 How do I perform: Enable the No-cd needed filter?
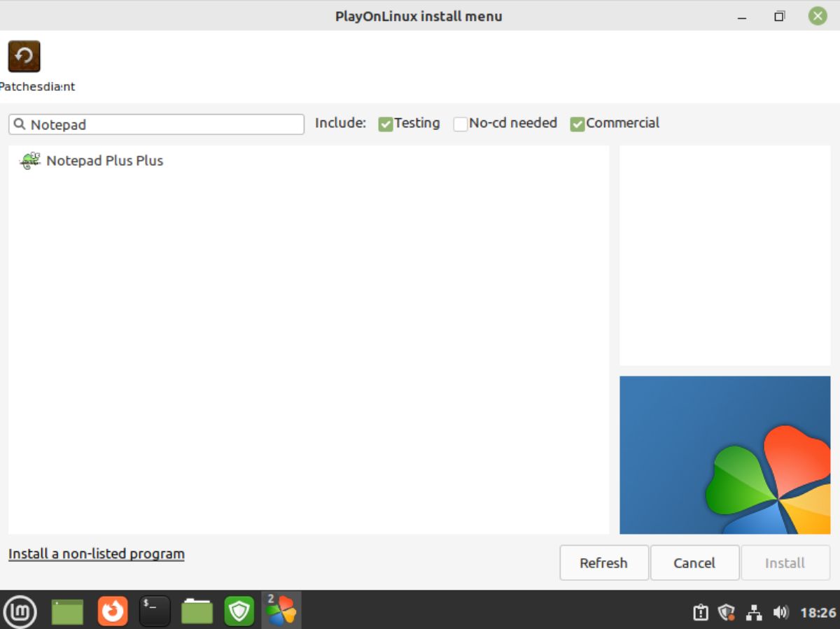[461, 123]
